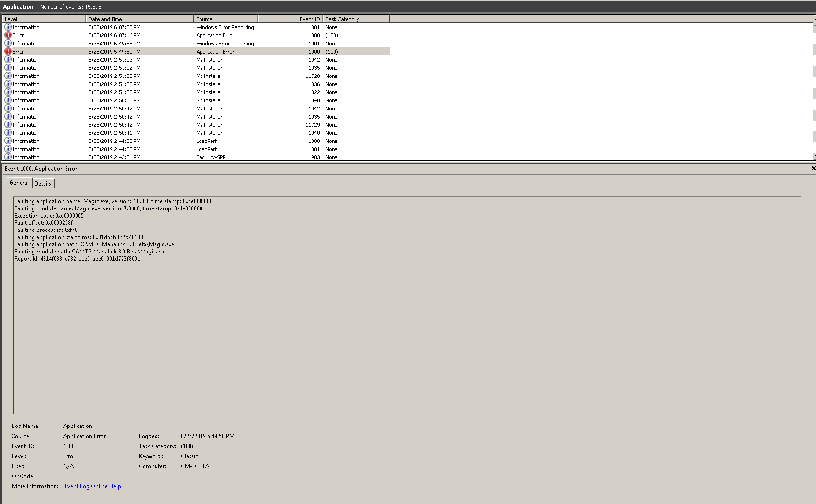The height and width of the screenshot is (504, 816).
Task: Click the info icon for 2:51:03 PM event
Action: [8, 60]
